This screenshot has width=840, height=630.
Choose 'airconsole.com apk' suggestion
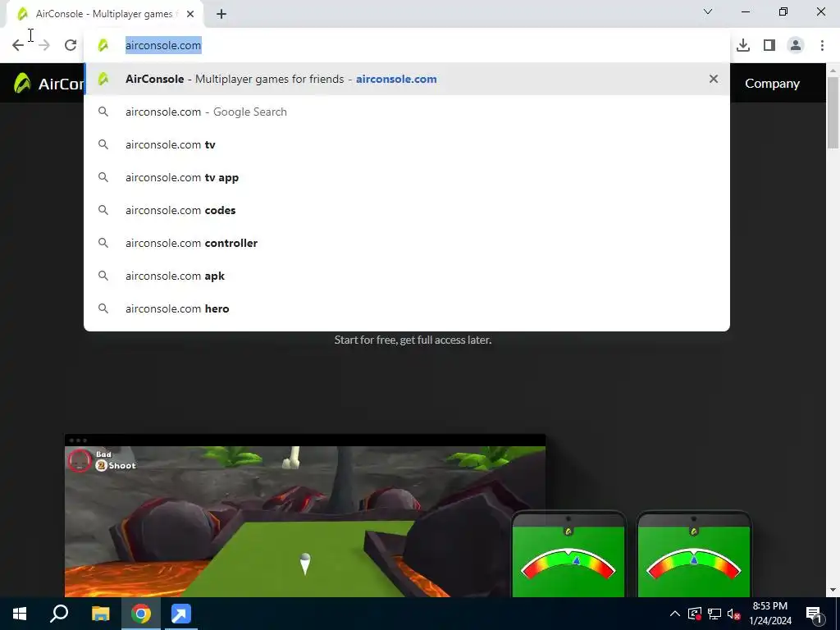point(407,276)
